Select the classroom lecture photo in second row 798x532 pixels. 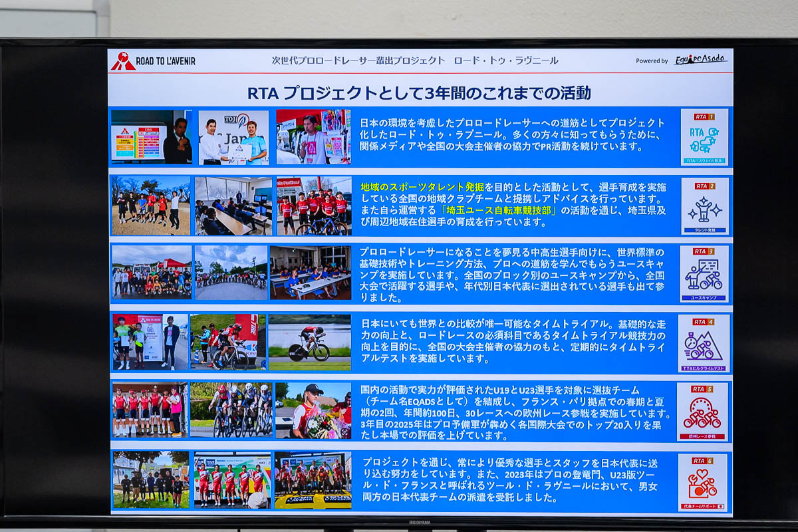(x=233, y=206)
